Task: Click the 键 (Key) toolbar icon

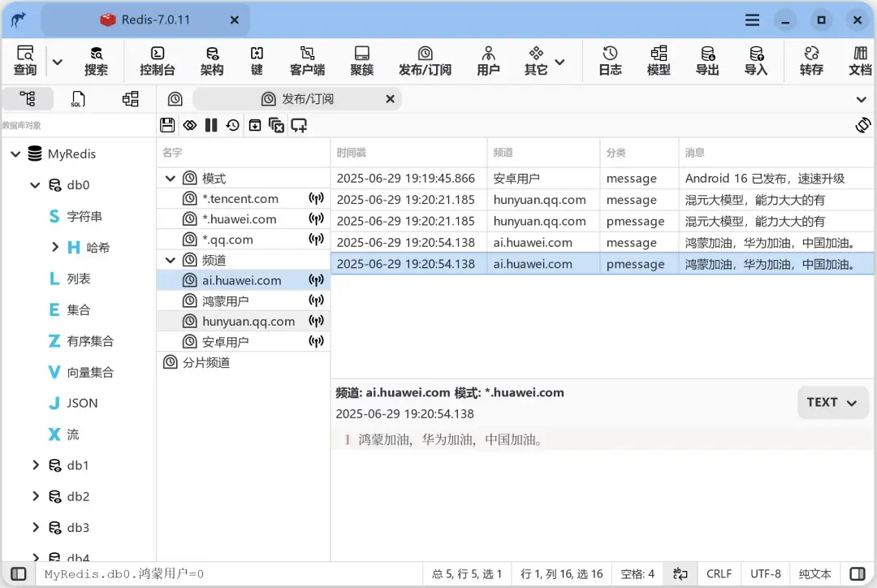Action: (257, 60)
